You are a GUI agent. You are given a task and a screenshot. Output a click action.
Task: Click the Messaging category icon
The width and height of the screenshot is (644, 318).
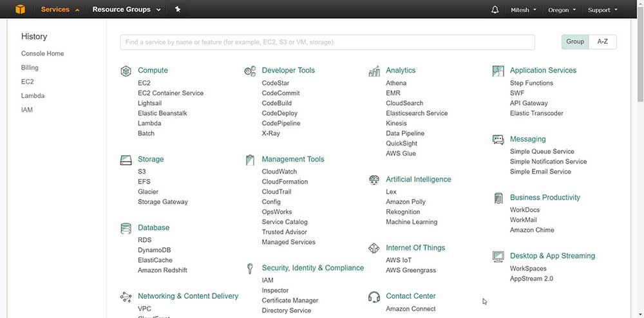[498, 140]
